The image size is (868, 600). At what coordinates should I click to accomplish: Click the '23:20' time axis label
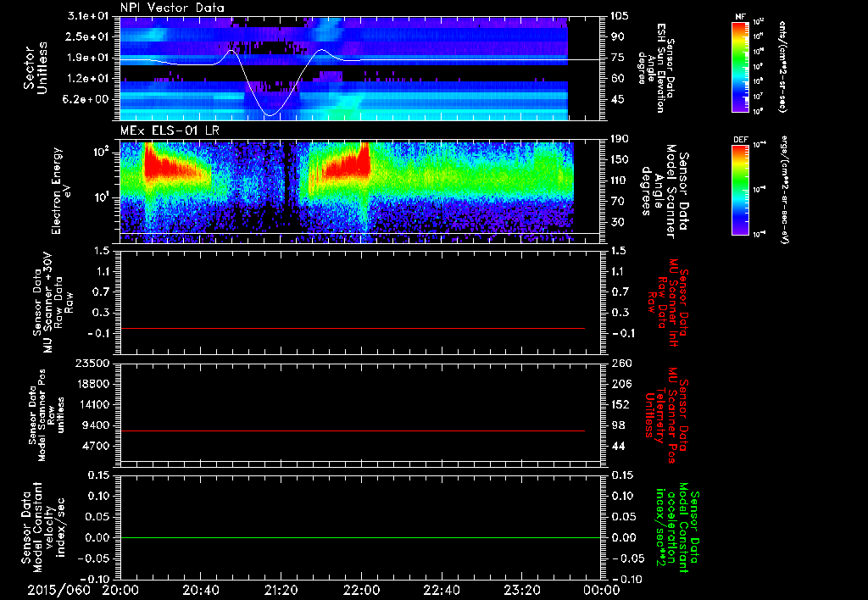coord(521,590)
